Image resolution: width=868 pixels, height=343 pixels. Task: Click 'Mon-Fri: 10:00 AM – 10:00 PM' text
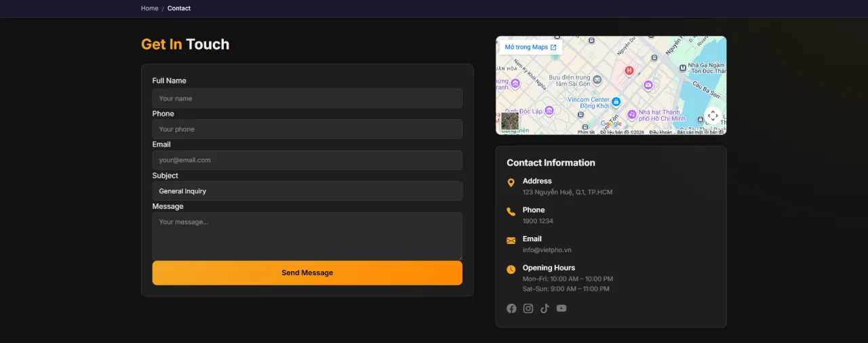[568, 279]
